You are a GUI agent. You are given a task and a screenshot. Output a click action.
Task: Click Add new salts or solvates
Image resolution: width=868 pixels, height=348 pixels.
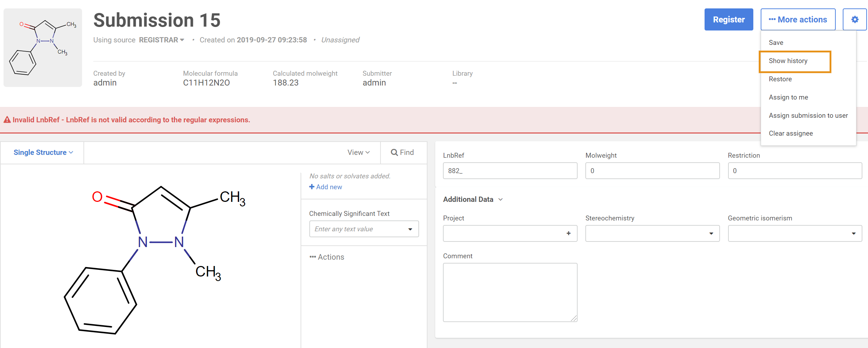point(325,187)
